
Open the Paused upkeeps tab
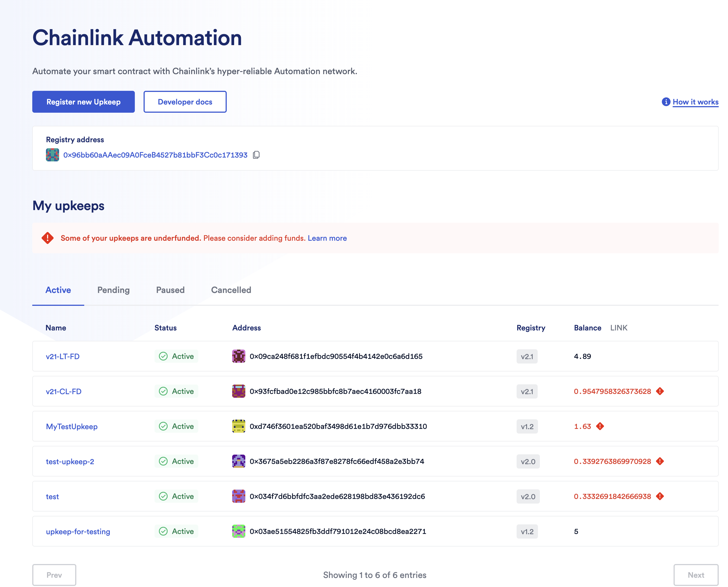pos(170,290)
